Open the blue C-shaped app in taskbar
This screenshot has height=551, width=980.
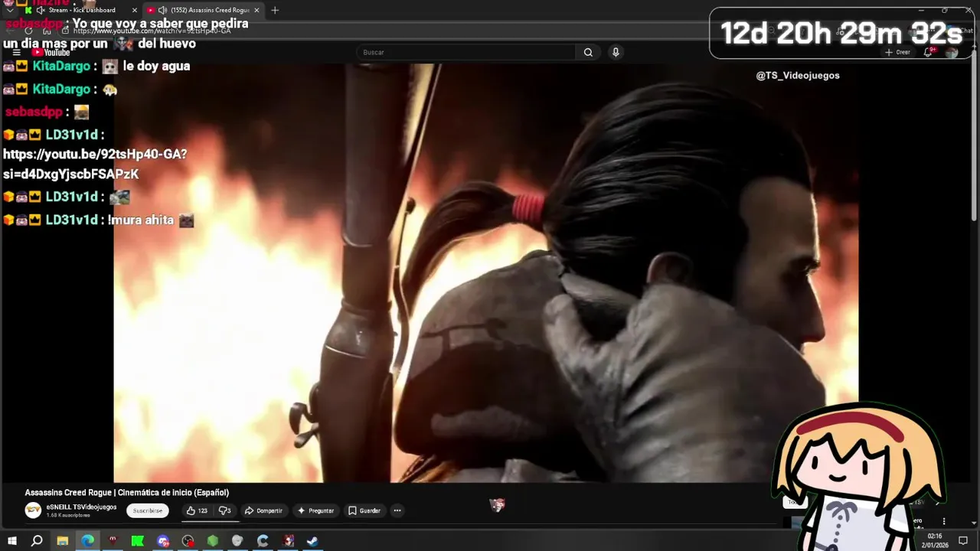pos(263,541)
